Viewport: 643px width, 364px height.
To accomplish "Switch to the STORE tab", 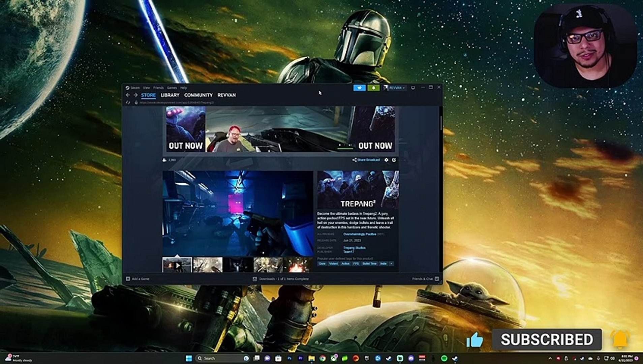I will (x=148, y=95).
